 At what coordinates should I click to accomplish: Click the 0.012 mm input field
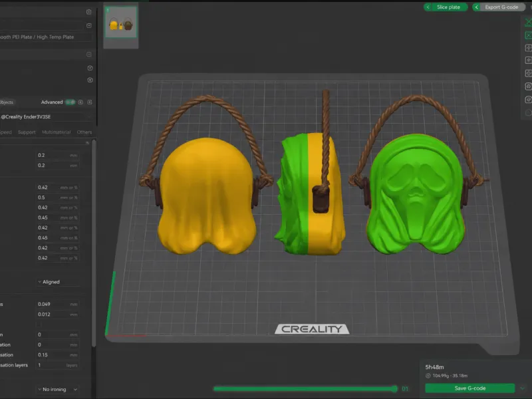pos(58,315)
